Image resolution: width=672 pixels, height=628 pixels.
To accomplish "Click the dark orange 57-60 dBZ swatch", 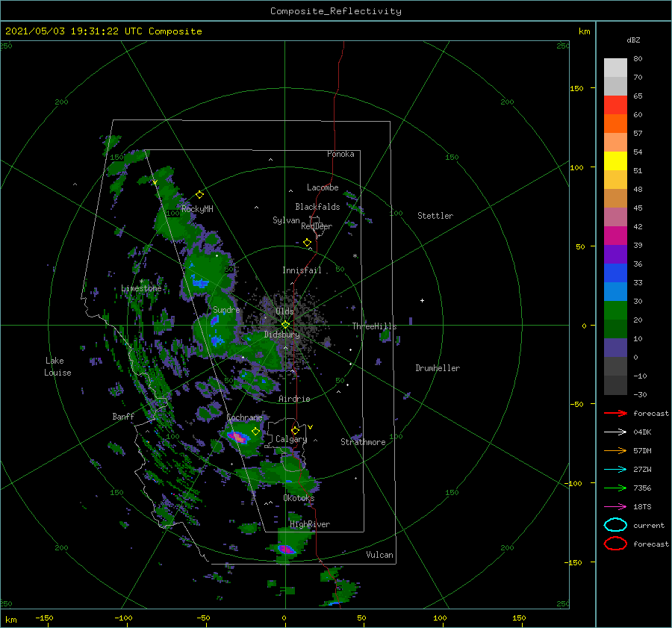I will pyautogui.click(x=615, y=124).
